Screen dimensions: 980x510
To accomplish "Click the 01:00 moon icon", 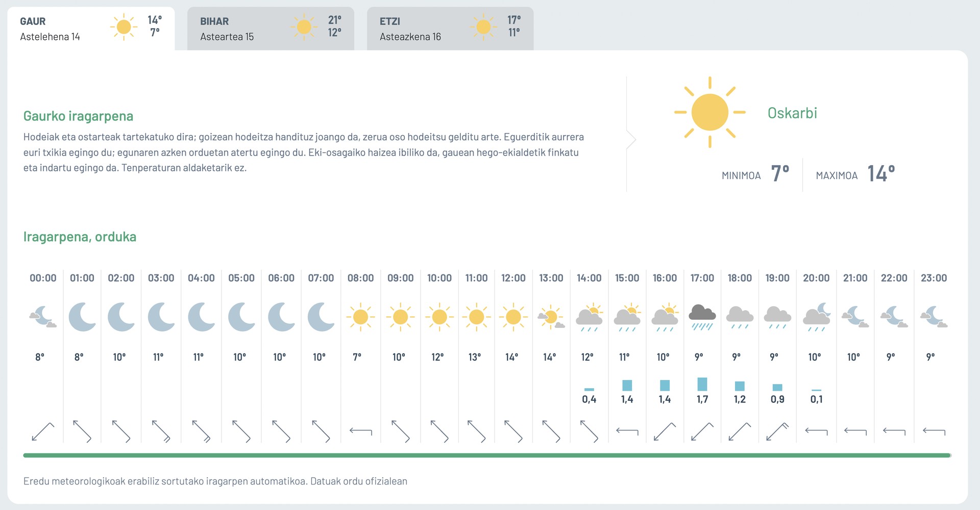I will 82,317.
